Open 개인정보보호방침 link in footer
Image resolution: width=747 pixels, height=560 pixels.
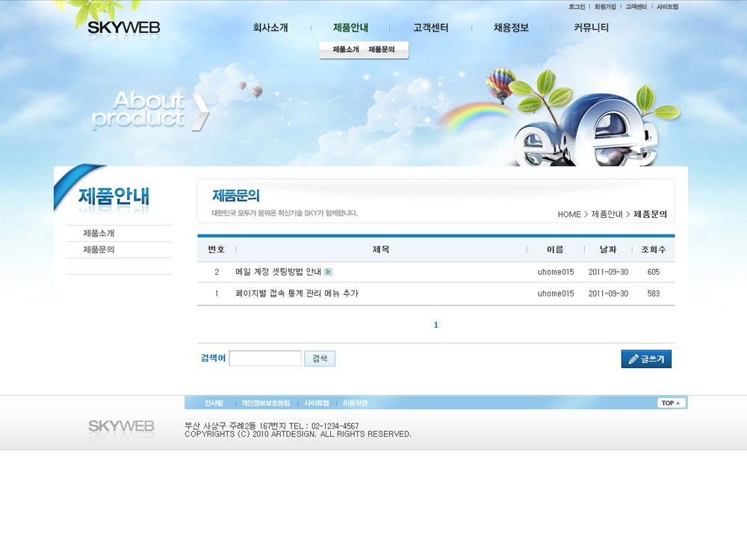click(265, 403)
